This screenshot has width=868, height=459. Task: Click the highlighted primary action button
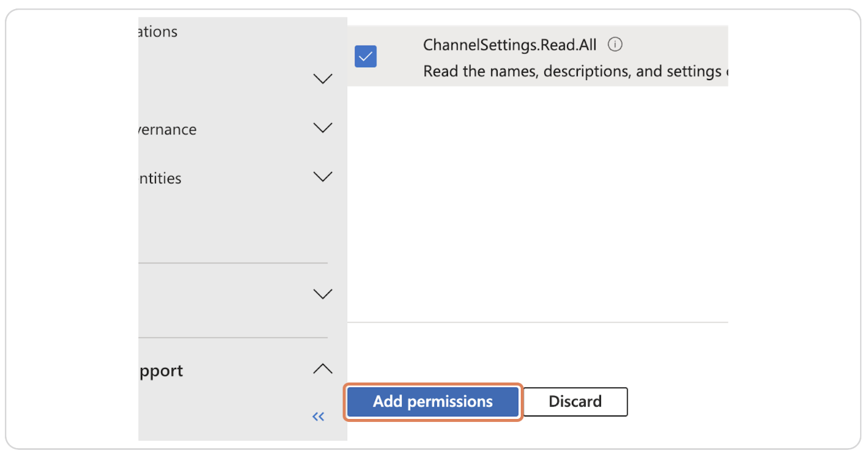(x=432, y=401)
